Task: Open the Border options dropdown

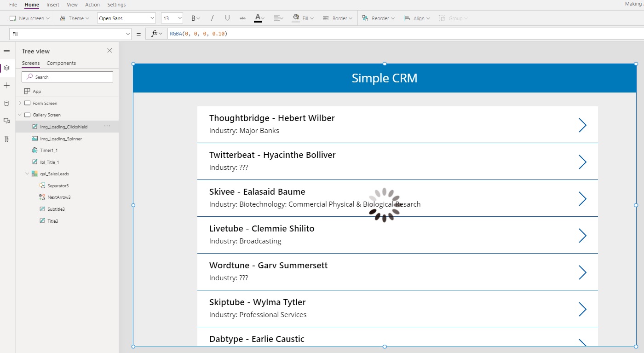Action: pyautogui.click(x=338, y=18)
